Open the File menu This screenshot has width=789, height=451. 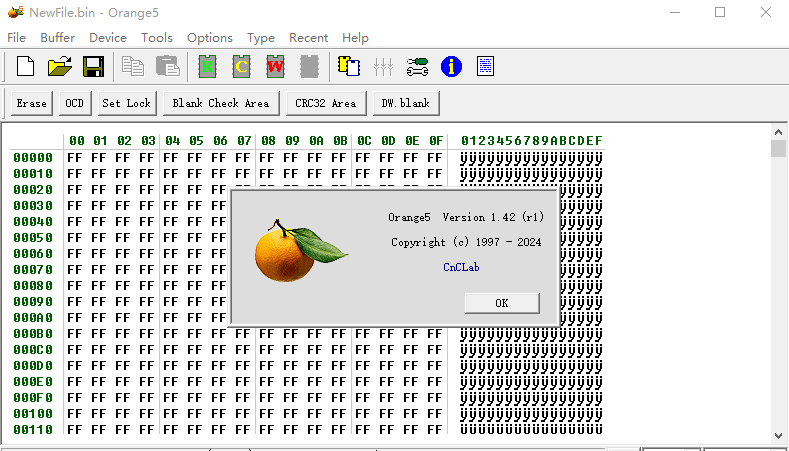(17, 37)
